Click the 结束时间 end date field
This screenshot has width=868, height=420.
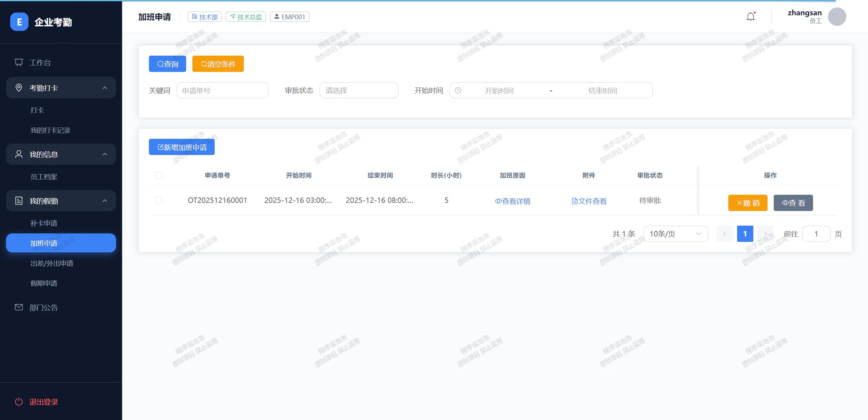[602, 91]
